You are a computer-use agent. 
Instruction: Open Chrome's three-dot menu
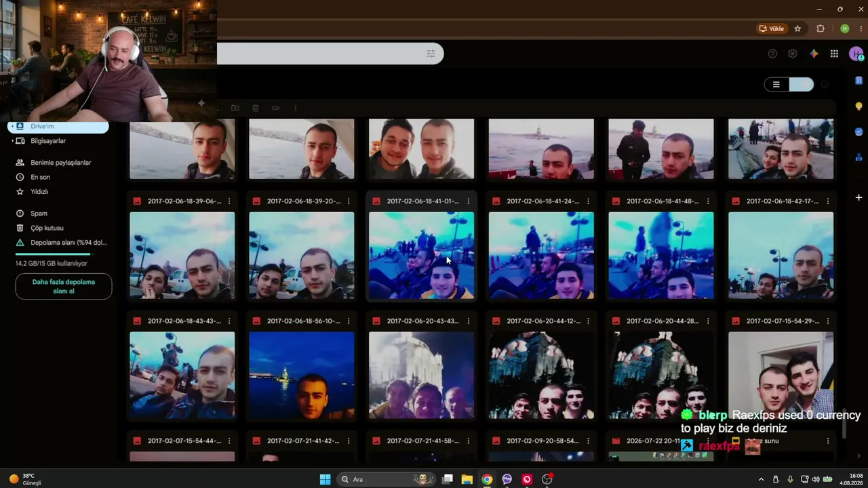point(861,28)
